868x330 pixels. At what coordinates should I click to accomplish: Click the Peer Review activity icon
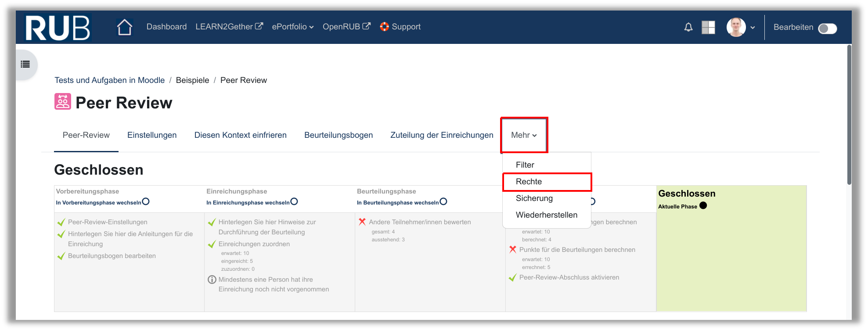point(63,101)
